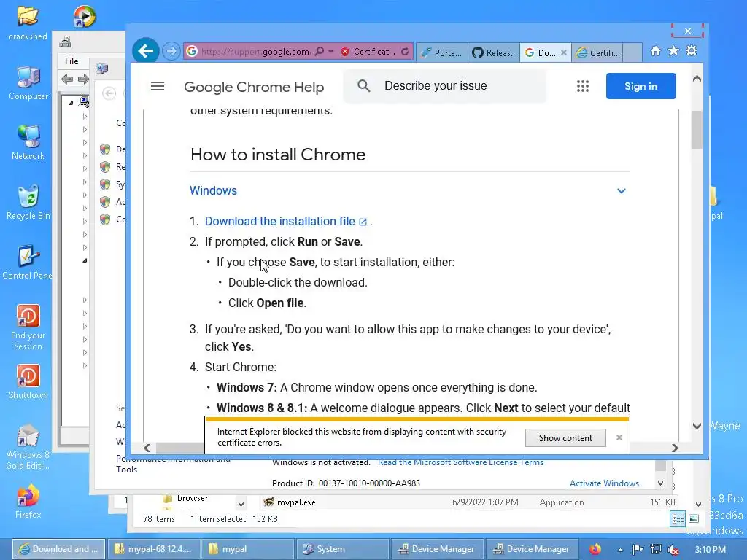The width and height of the screenshot is (747, 560).
Task: Open crackshed desktop folder
Action: (x=28, y=23)
